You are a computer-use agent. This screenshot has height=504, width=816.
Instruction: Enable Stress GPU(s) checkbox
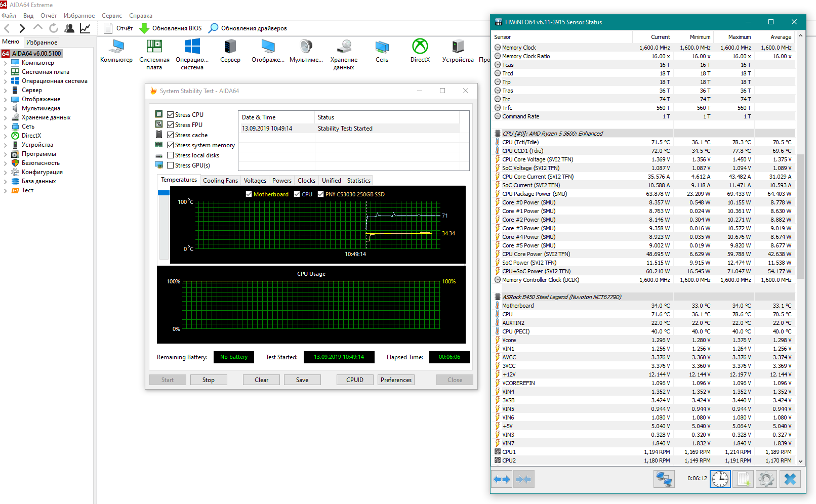[x=171, y=165]
